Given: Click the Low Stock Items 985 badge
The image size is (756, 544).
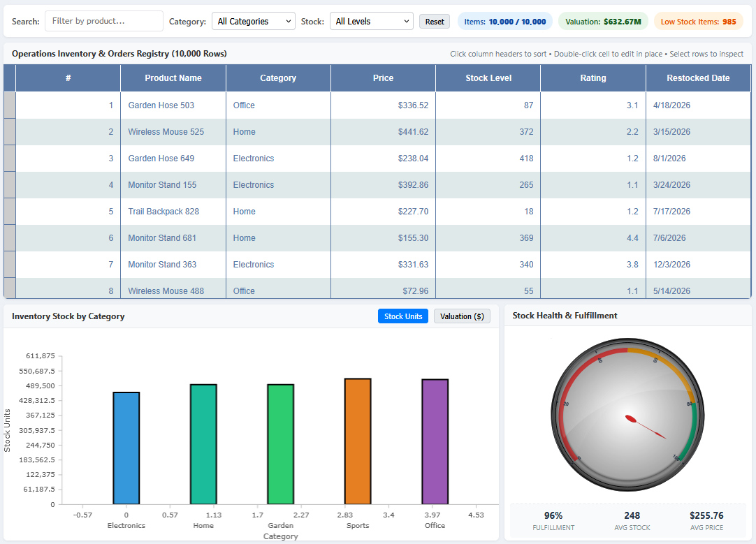Looking at the screenshot, I should pyautogui.click(x=698, y=22).
